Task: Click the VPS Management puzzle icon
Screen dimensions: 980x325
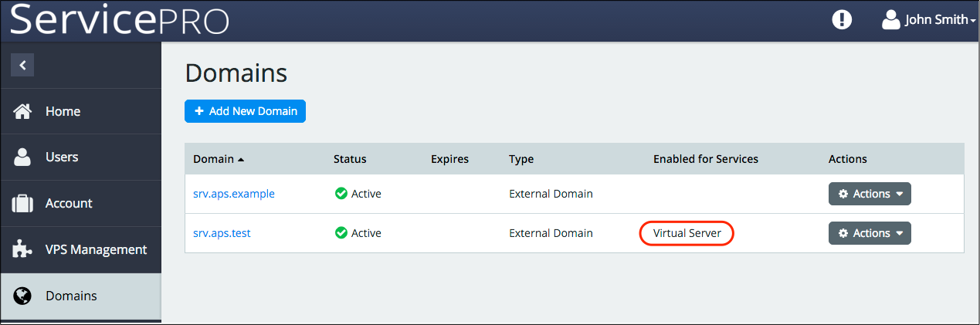Action: point(23,249)
